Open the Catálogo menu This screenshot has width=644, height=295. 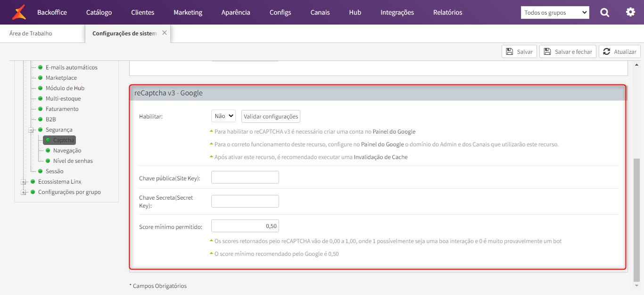click(99, 12)
